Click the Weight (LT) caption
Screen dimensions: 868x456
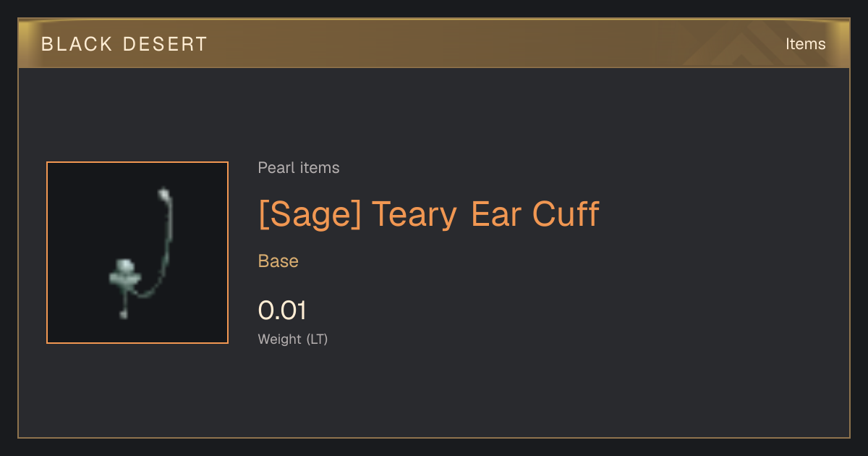(x=293, y=339)
